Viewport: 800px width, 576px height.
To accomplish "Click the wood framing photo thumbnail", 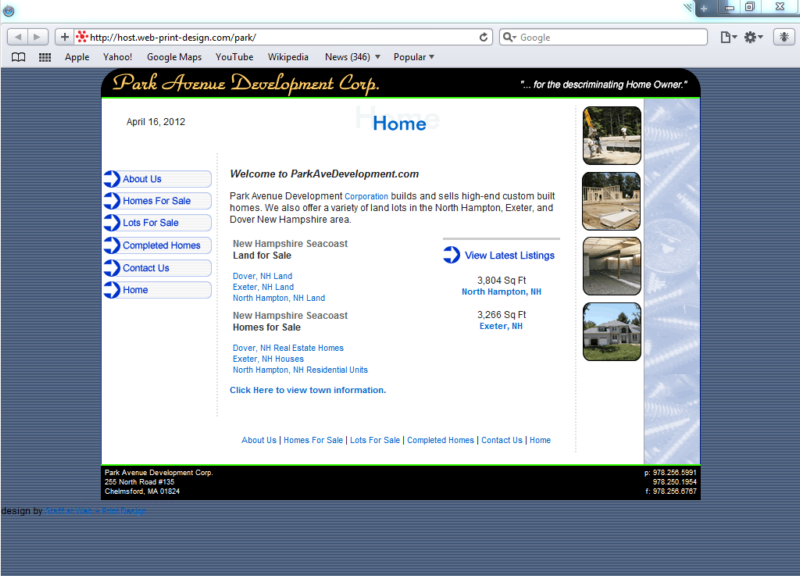I will tap(612, 201).
